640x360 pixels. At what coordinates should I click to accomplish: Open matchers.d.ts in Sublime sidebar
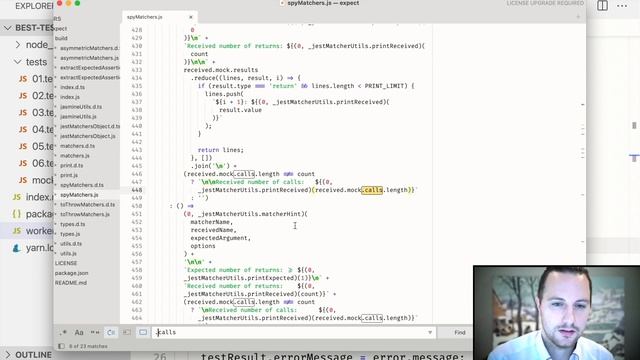coord(78,146)
